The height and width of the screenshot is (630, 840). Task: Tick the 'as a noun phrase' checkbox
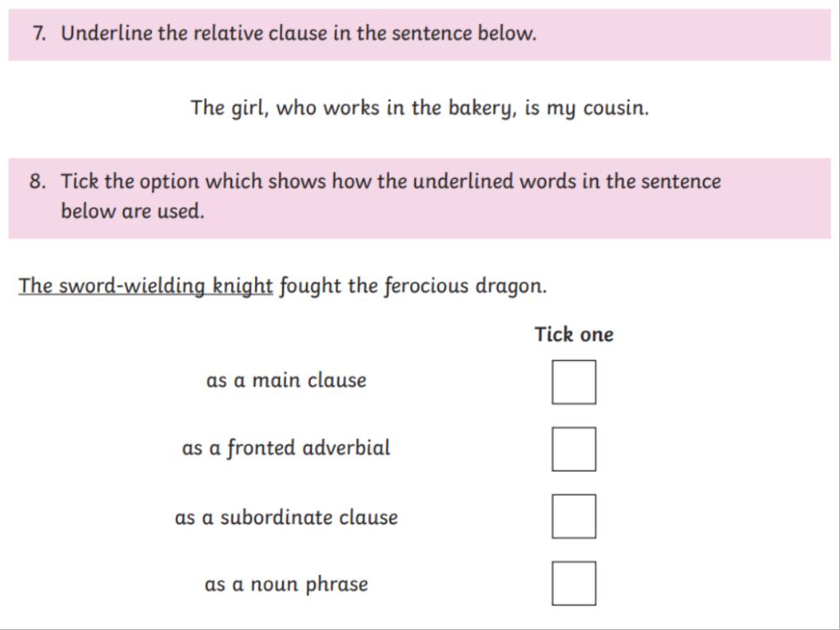tap(573, 583)
